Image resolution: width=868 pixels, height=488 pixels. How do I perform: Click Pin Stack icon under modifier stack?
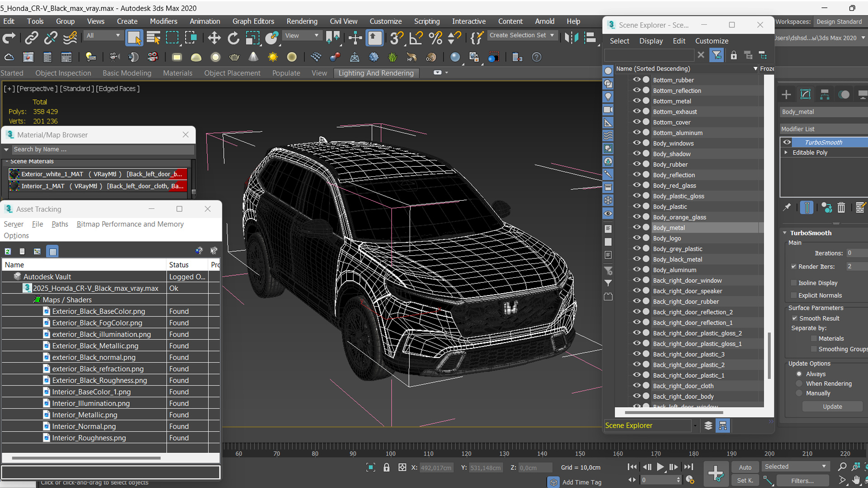coord(787,207)
